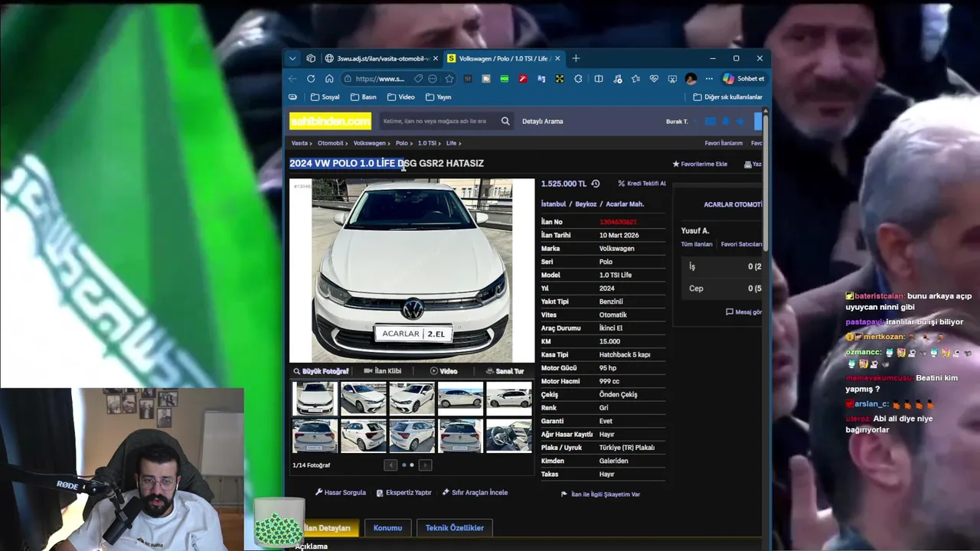Screen dimensions: 980x551
Task: Reveal the Cep phone number
Action: 721,289
